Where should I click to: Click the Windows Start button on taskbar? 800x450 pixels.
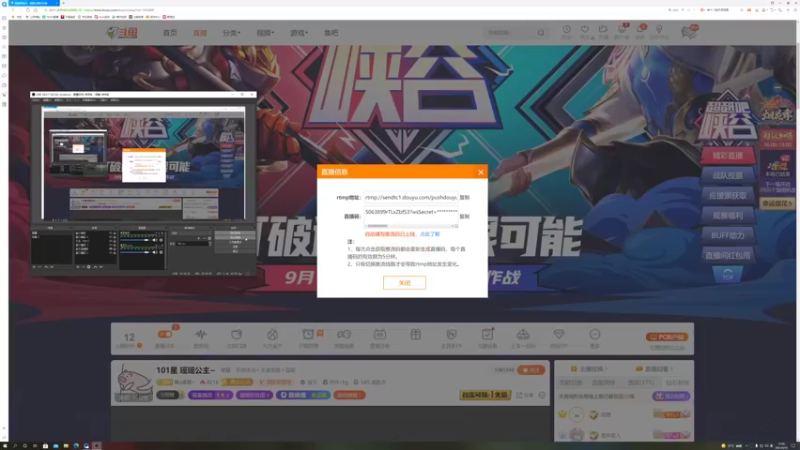click(x=4, y=446)
